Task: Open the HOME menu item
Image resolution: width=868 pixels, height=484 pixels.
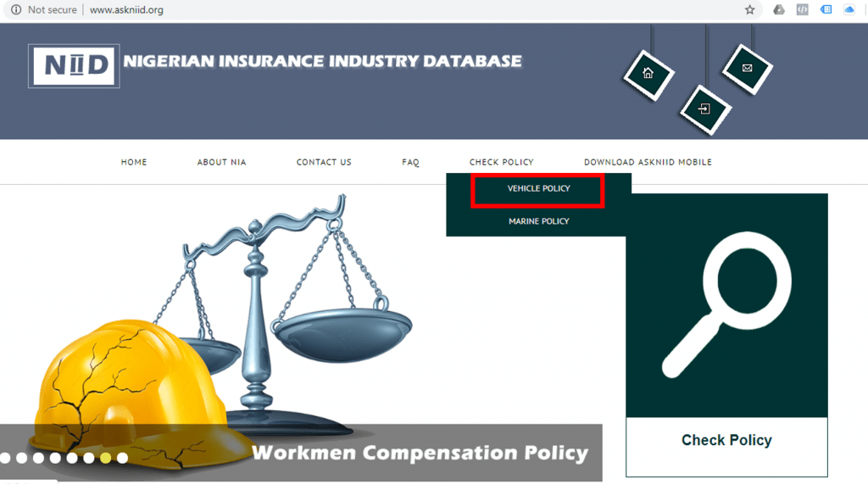Action: click(134, 162)
